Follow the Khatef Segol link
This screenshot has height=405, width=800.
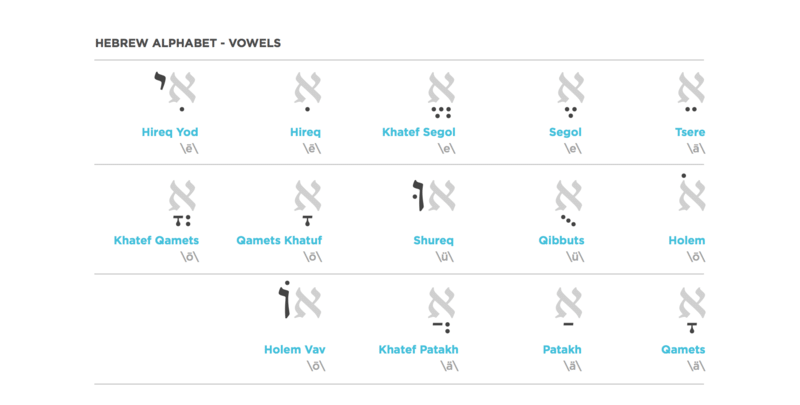pyautogui.click(x=420, y=132)
